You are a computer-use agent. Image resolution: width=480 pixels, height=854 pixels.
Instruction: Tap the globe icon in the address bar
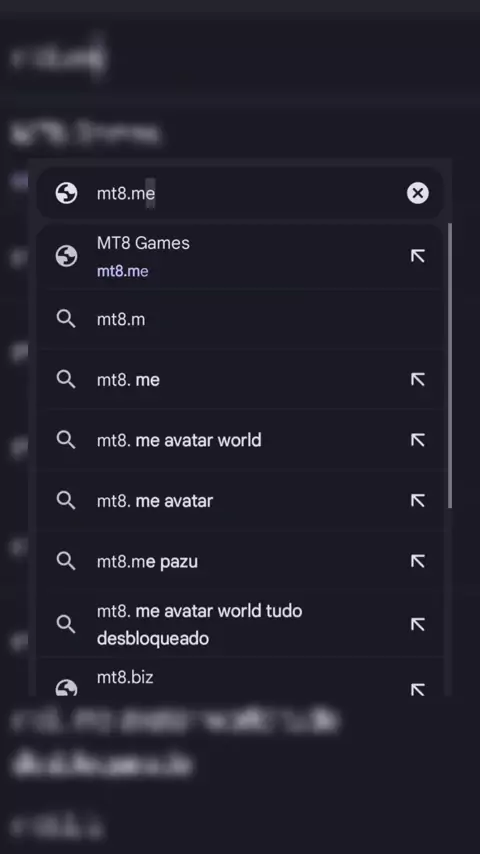(66, 193)
